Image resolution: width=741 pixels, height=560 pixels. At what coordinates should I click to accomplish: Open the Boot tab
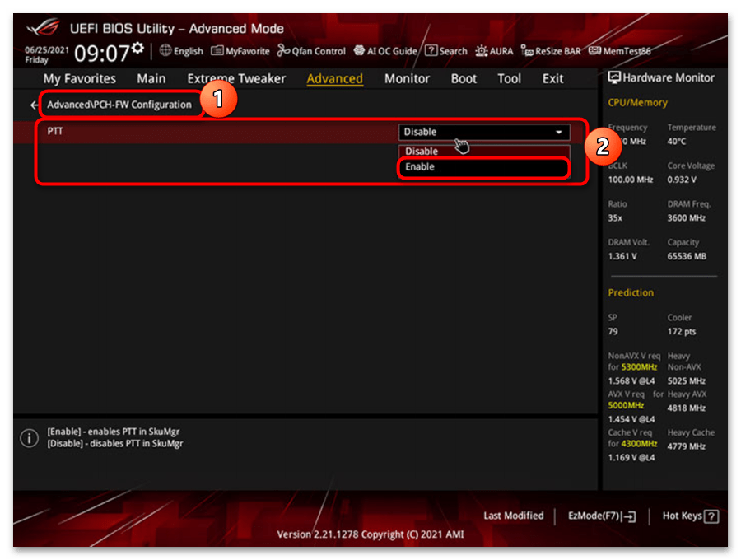pyautogui.click(x=464, y=78)
